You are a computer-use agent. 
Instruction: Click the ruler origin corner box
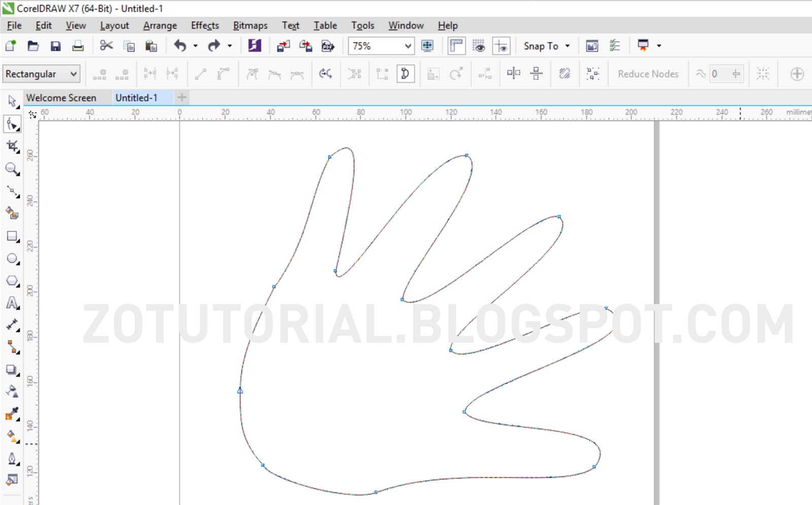32,114
